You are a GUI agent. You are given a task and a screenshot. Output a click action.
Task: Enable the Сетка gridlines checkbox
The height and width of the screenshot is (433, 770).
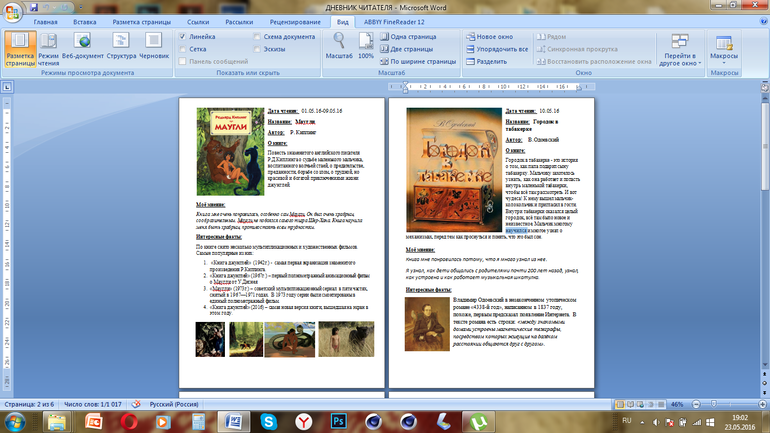pos(183,48)
